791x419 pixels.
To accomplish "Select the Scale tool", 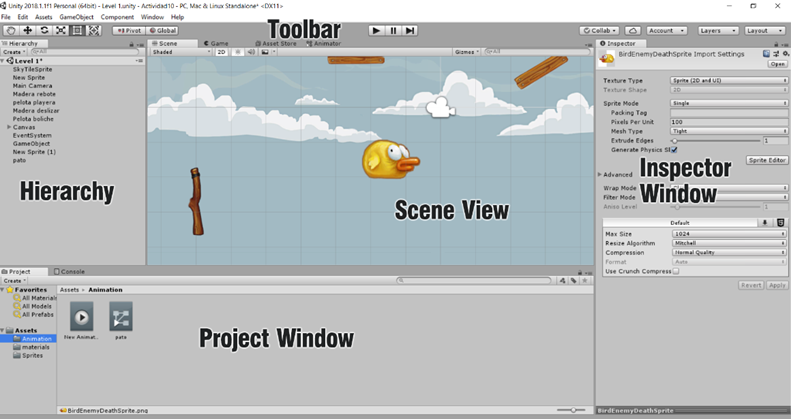I will pyautogui.click(x=61, y=31).
